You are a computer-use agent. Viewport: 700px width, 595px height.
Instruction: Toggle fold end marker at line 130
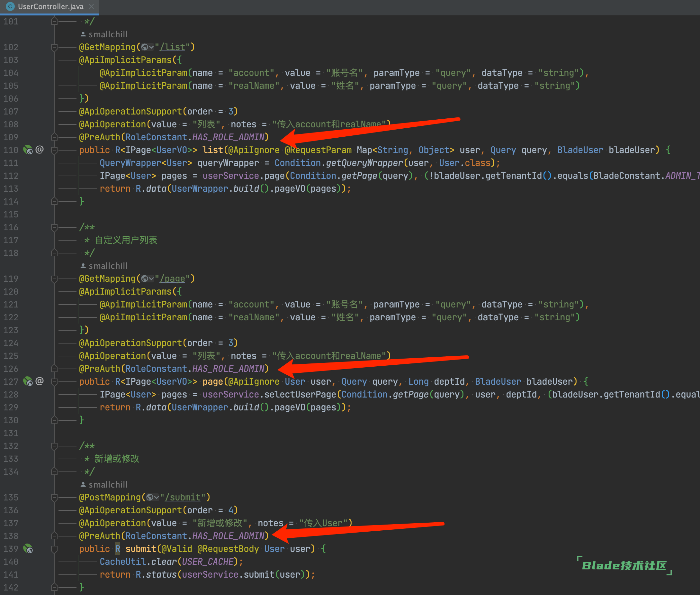tap(54, 420)
